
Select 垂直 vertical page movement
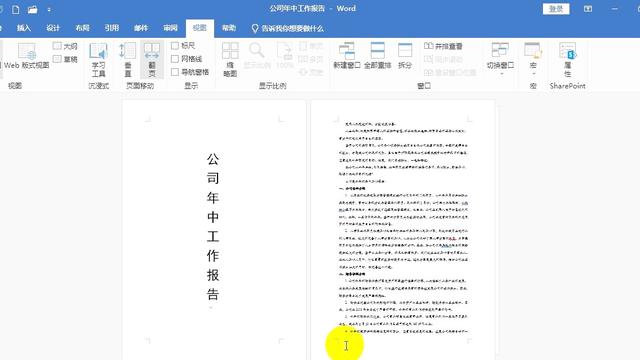(128, 60)
